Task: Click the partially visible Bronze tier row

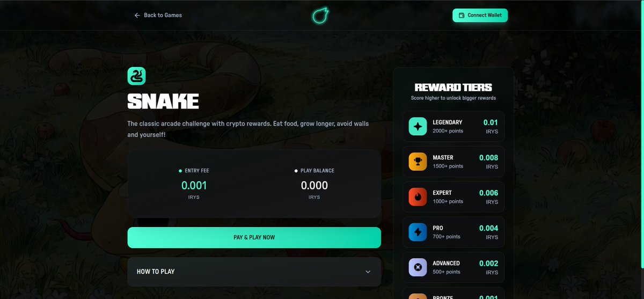Action: tap(453, 293)
